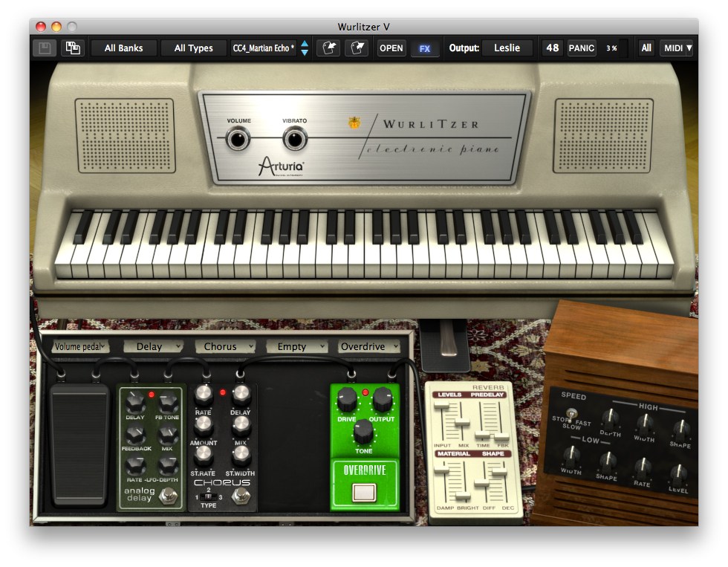Click the Volume knob on the piano panel
Image resolution: width=728 pixels, height=567 pixels.
[x=238, y=139]
